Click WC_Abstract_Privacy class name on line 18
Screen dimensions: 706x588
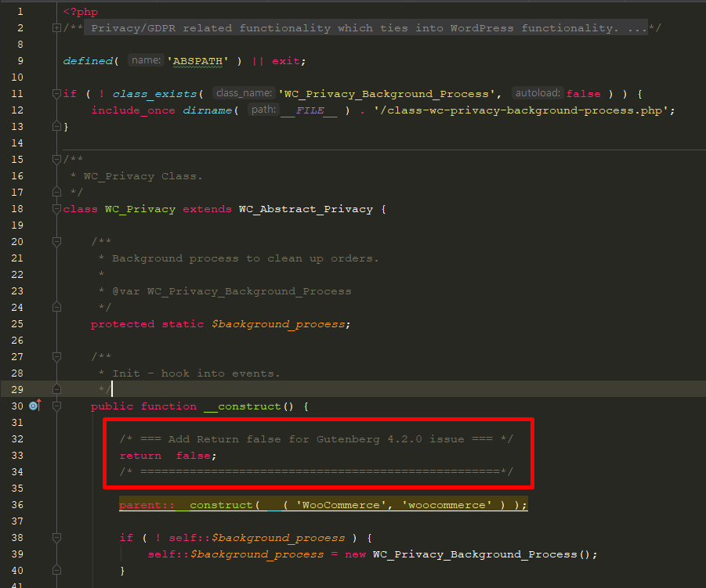[306, 208]
